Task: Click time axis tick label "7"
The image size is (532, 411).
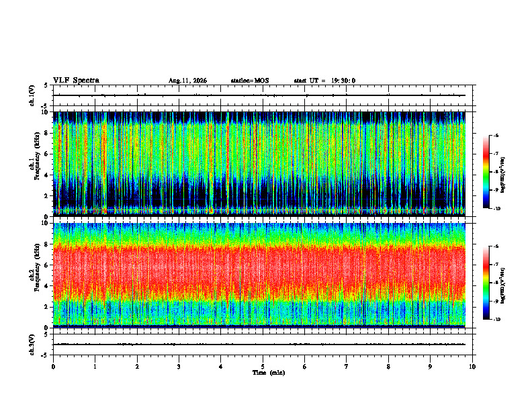Action: click(347, 367)
